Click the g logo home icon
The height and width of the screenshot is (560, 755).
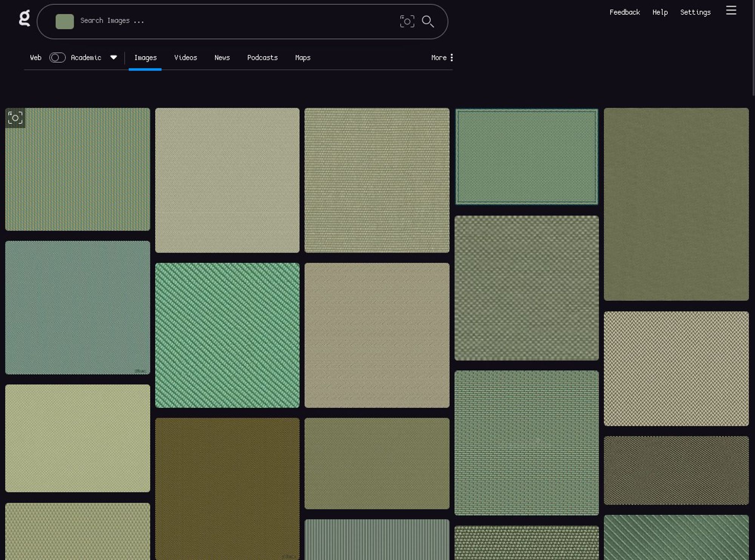tap(25, 18)
